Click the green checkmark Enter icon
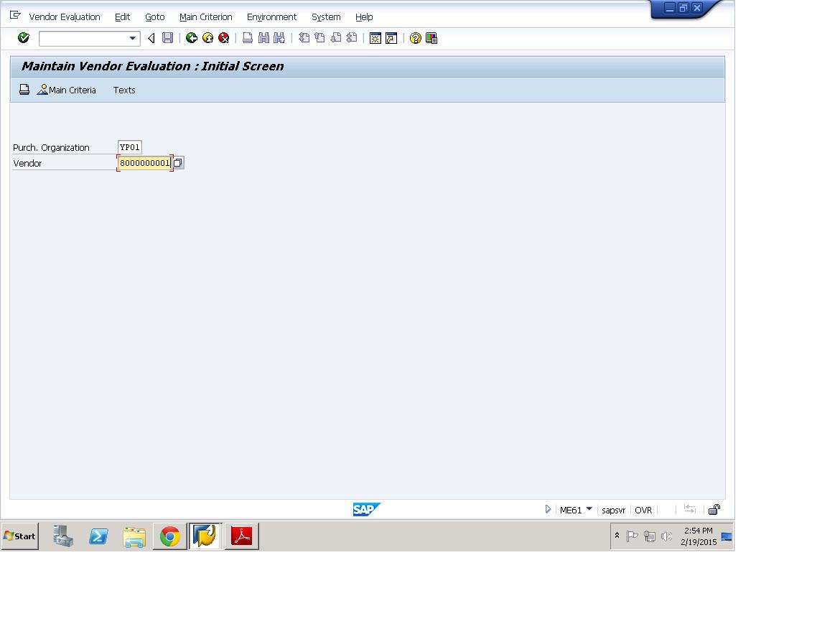 pos(24,38)
